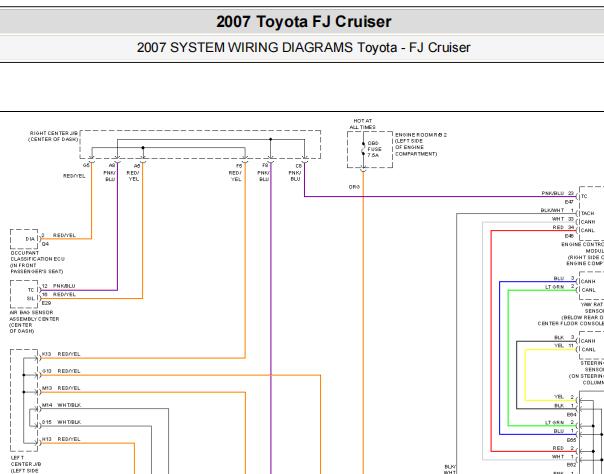604x474 pixels.
Task: Select the 'YEL 11' wire label
Action: coord(564,346)
